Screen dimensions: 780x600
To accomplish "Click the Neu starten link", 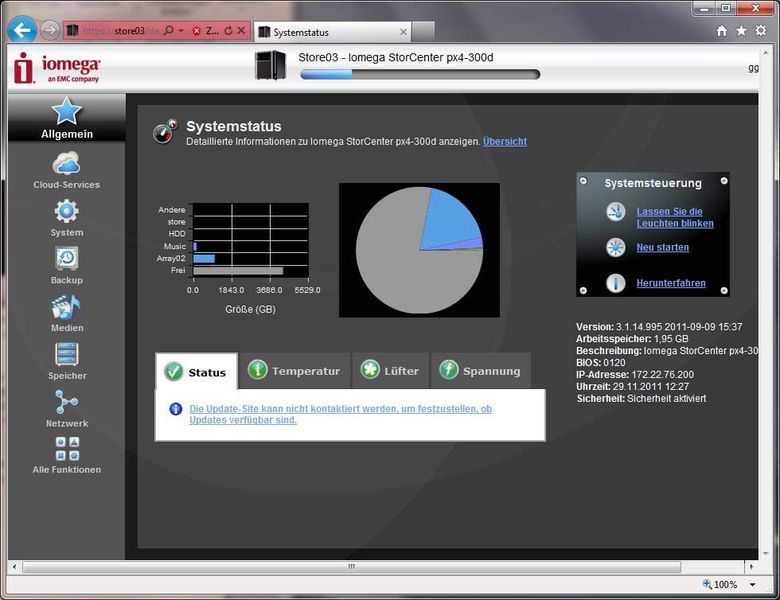I will click(x=663, y=247).
